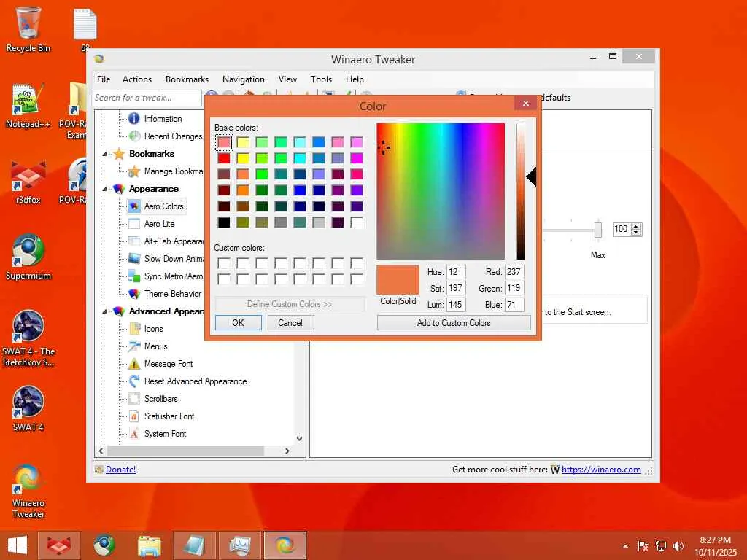This screenshot has width=747, height=560.
Task: Click the Lum value field
Action: 456,304
